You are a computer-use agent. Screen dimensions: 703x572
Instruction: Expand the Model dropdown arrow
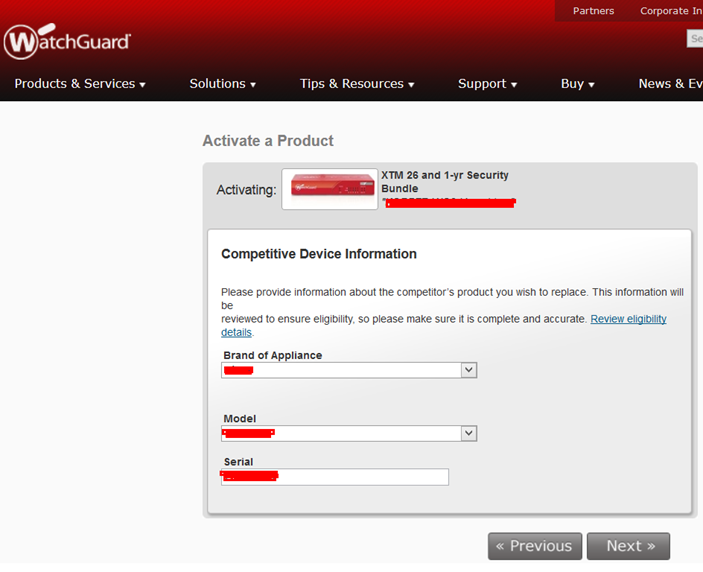(x=469, y=433)
